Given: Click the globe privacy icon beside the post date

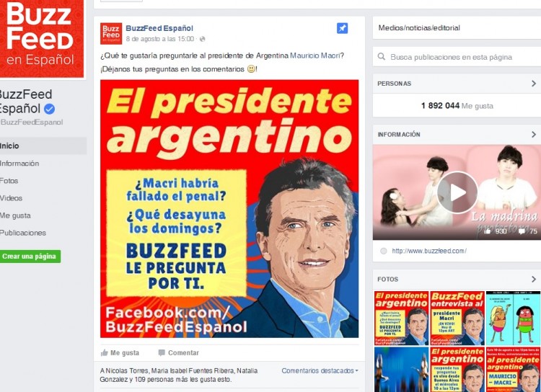Looking at the screenshot, I should click(x=203, y=39).
